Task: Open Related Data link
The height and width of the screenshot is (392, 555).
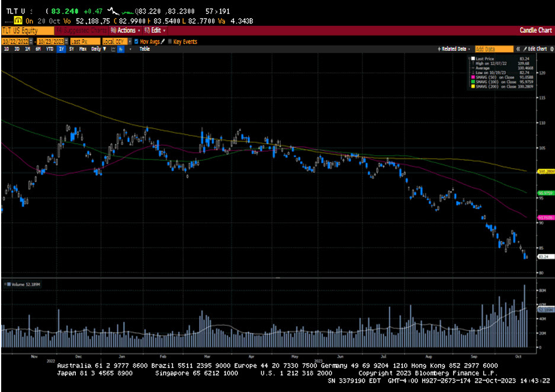Action: pos(455,49)
